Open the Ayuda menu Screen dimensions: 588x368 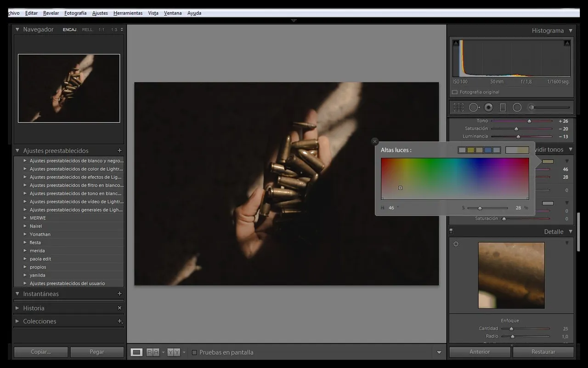click(x=194, y=13)
